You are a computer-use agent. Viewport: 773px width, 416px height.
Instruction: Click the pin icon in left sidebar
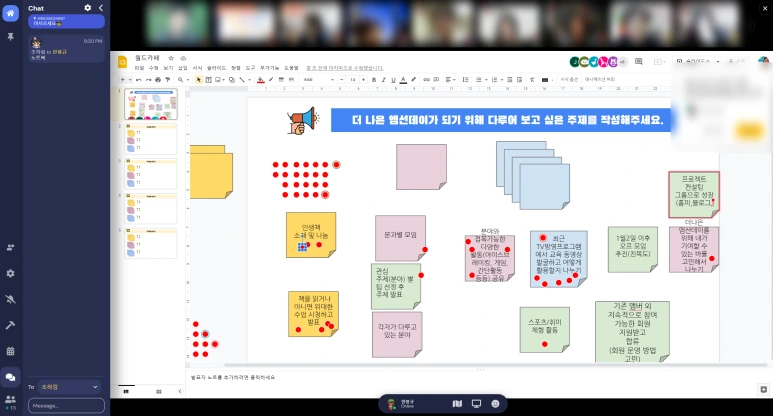10,37
